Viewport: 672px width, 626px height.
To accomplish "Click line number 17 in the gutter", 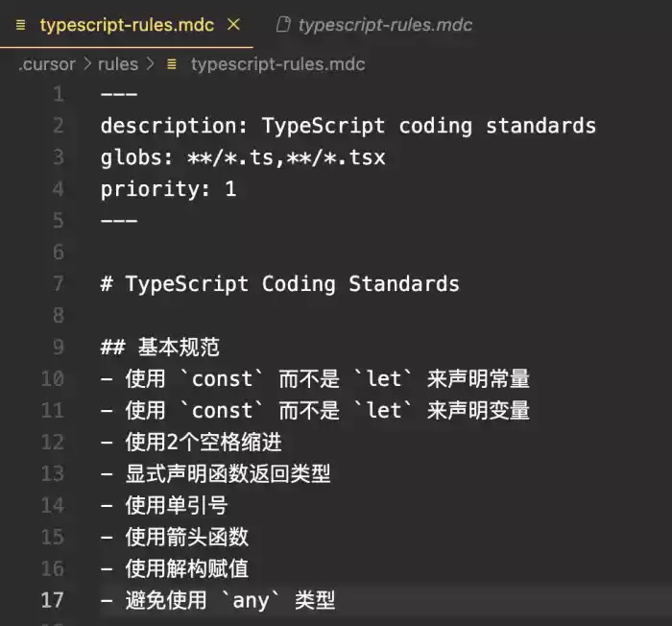I will (53, 600).
